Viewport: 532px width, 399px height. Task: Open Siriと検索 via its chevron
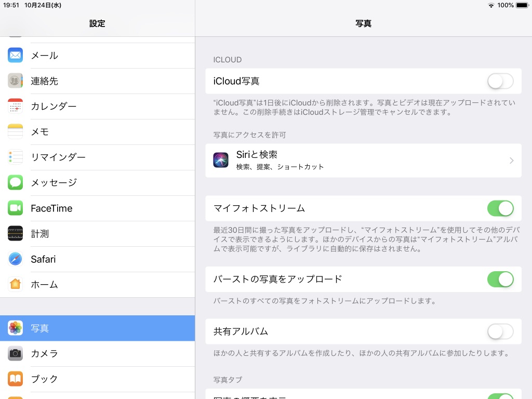[x=512, y=161]
